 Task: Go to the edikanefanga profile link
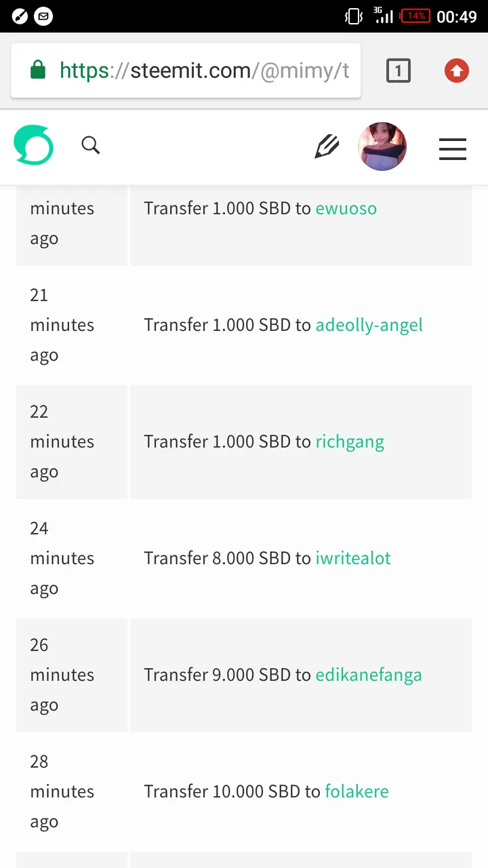[x=369, y=675]
